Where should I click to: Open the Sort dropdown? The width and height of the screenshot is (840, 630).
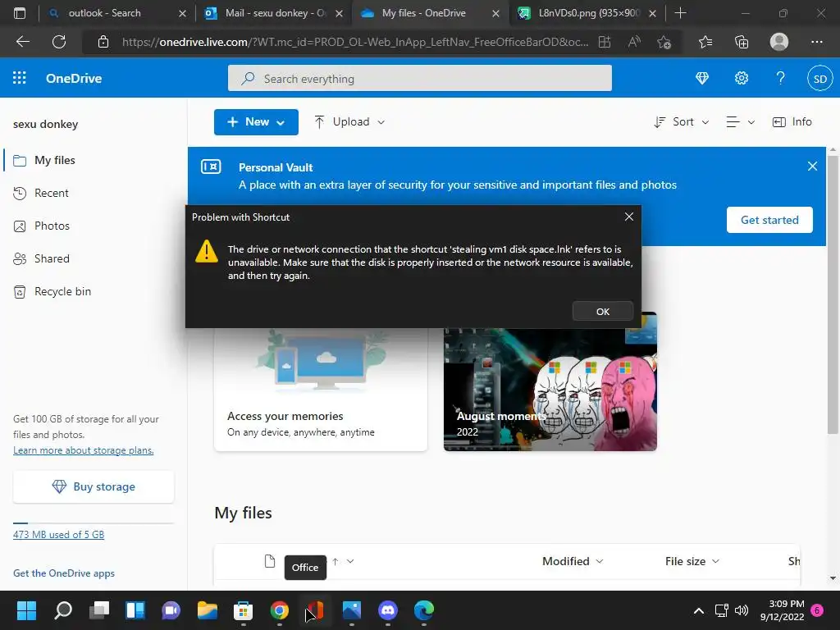click(x=682, y=122)
